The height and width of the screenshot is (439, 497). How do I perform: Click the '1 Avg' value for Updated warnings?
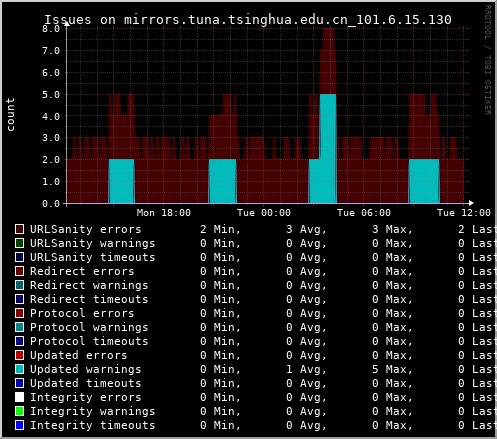[x=306, y=369]
